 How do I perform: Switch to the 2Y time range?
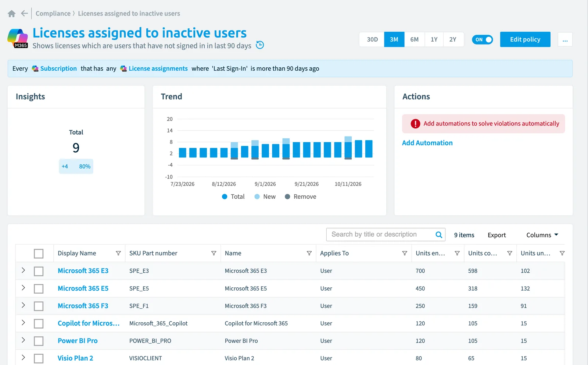453,39
